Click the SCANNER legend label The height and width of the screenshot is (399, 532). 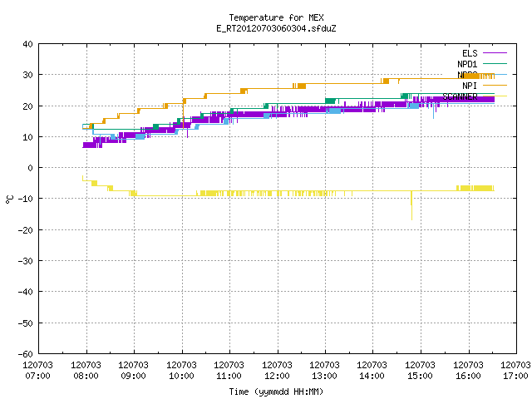pyautogui.click(x=460, y=96)
